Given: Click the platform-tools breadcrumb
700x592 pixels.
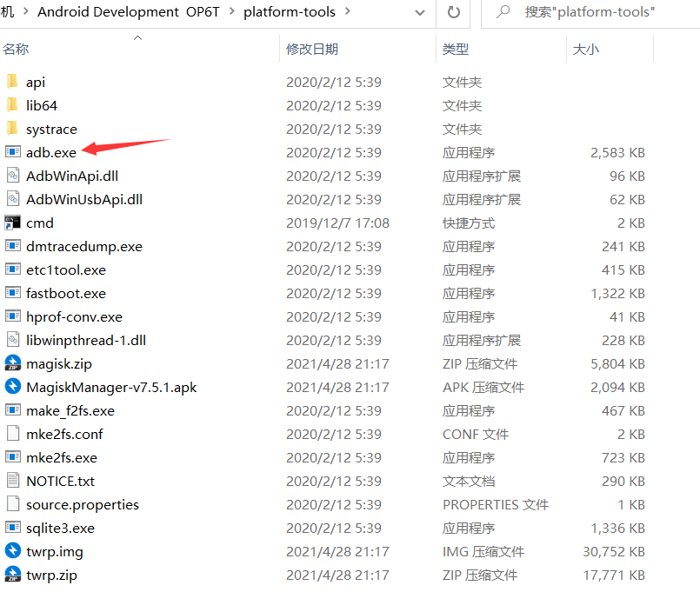Looking at the screenshot, I should (290, 11).
